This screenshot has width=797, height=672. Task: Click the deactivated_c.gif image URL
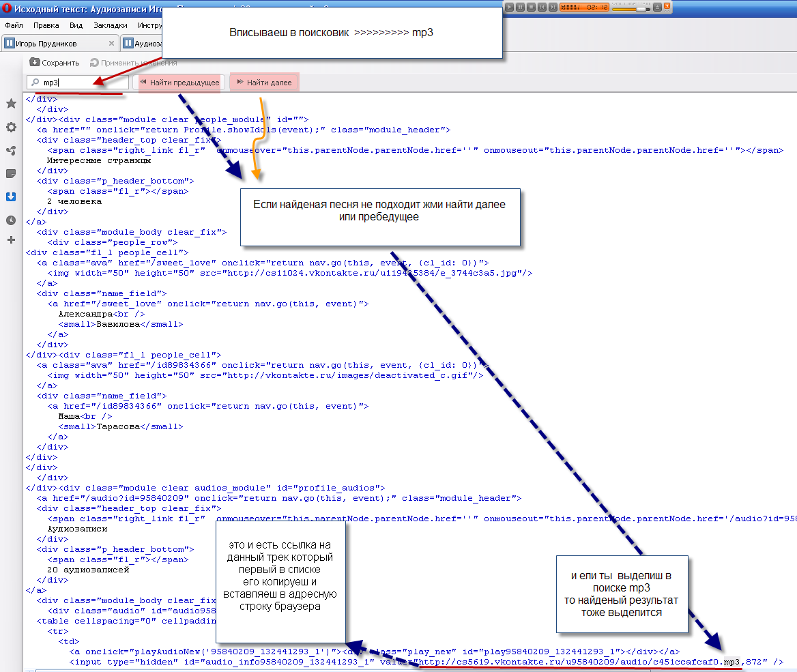coord(349,375)
